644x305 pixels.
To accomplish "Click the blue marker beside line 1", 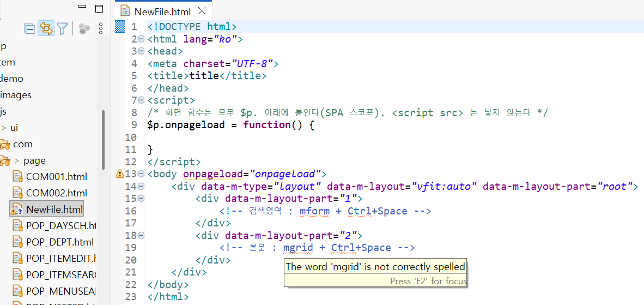I will [119, 27].
